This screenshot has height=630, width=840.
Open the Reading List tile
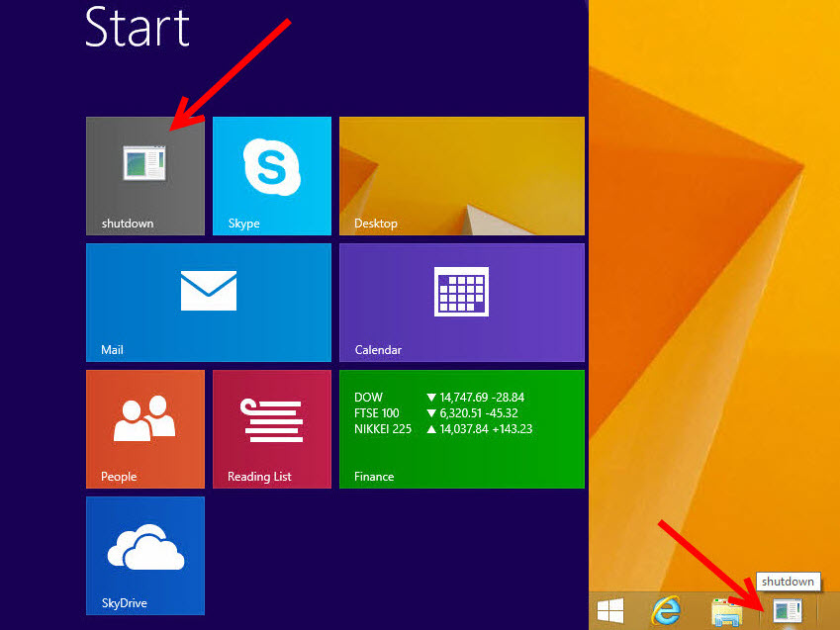[271, 428]
